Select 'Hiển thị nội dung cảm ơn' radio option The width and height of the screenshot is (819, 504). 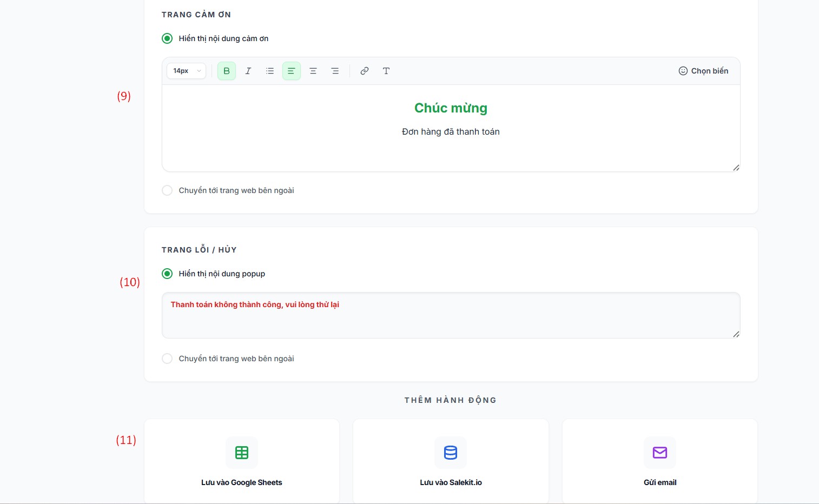point(168,38)
